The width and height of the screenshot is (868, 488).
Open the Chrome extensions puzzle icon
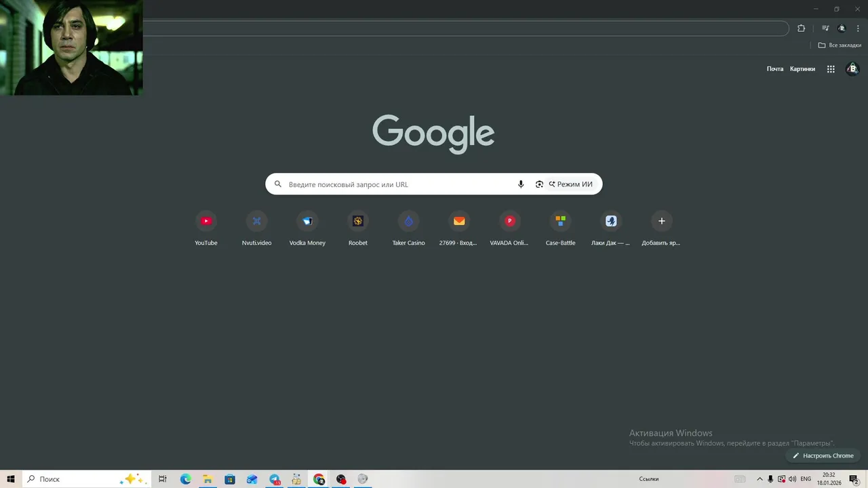coord(801,28)
